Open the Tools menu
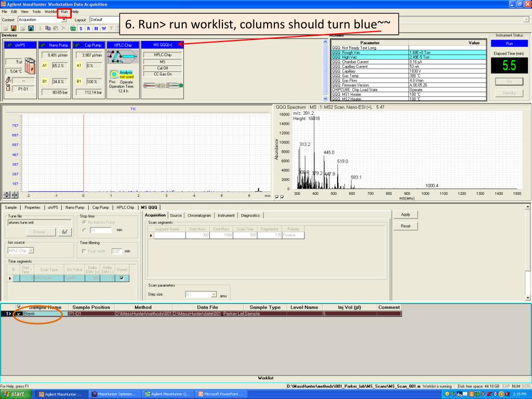 tap(36, 11)
